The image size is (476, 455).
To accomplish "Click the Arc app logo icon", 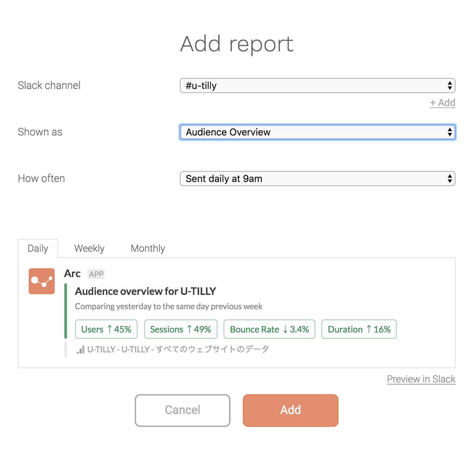I will tap(42, 281).
